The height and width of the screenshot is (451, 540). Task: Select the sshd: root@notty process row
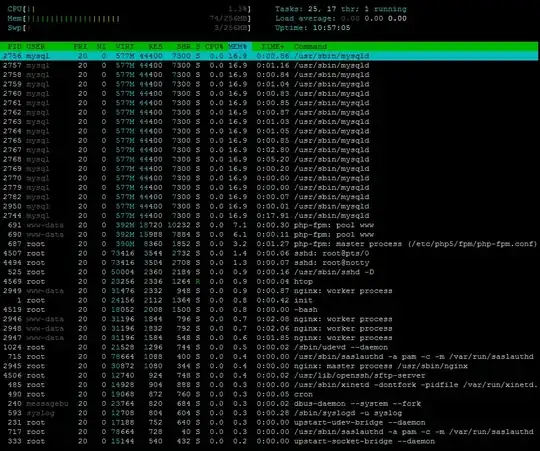[269, 263]
